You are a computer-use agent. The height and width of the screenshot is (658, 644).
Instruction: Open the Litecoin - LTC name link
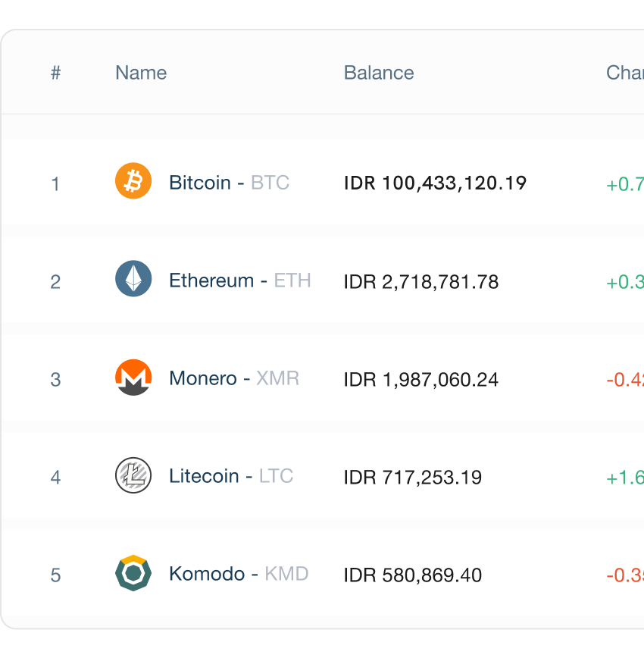click(x=231, y=476)
